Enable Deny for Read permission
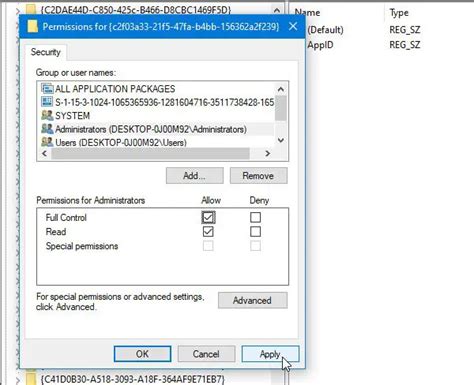The image size is (474, 385). point(255,232)
